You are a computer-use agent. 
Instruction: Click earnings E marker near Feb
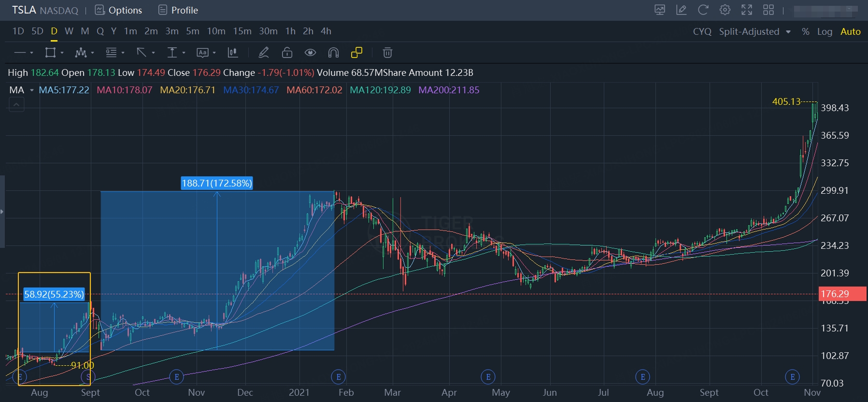point(338,377)
